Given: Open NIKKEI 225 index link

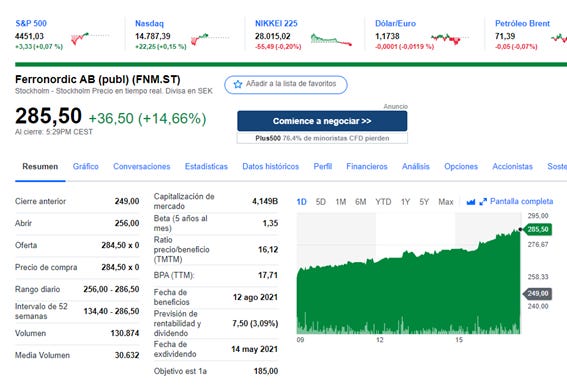Looking at the screenshot, I should tap(276, 24).
